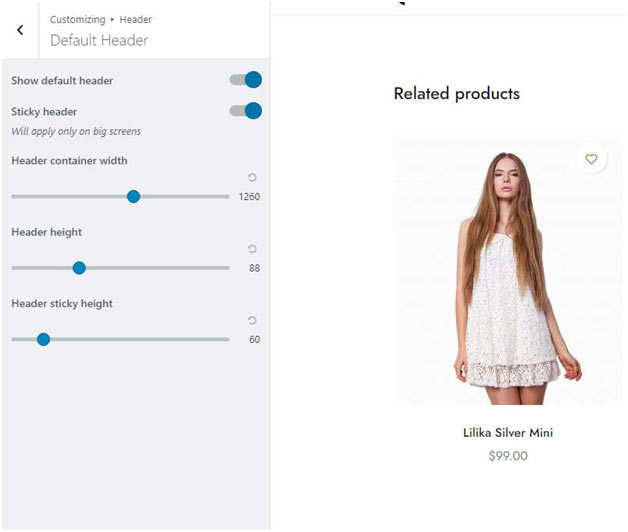
Task: Reset the Header container width value
Action: click(252, 178)
